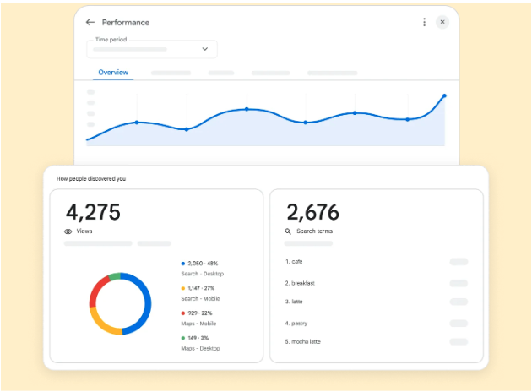Screen dimensions: 532x392
Task: Select search term 2. breakfast
Action: click(x=300, y=283)
